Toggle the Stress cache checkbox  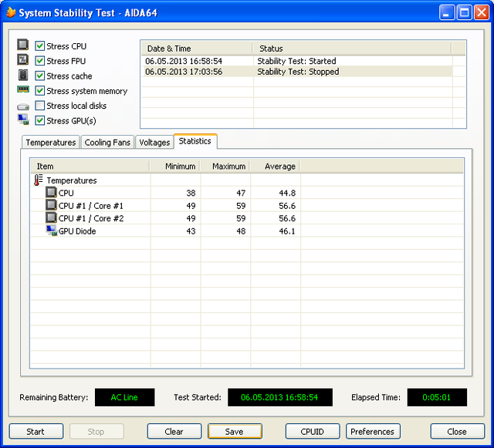(40, 76)
